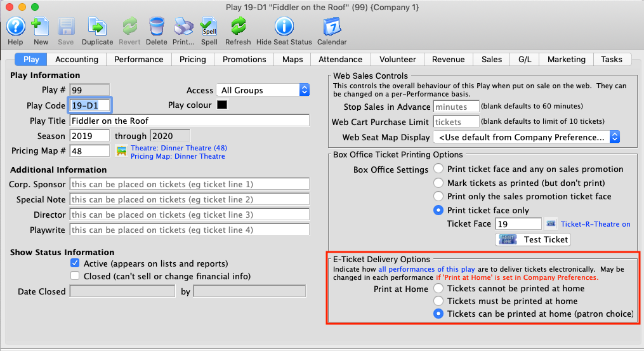Image resolution: width=644 pixels, height=351 pixels.
Task: Select the Play tab
Action: tap(31, 59)
